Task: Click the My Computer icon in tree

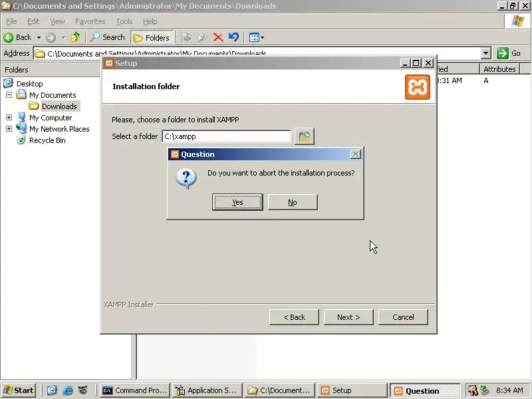Action: (21, 118)
